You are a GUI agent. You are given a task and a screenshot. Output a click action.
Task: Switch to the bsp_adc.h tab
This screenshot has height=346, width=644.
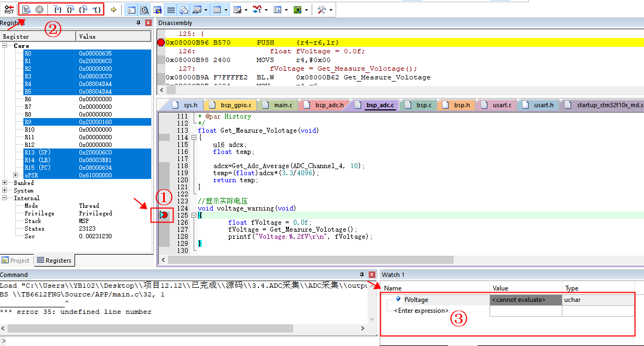pos(325,105)
